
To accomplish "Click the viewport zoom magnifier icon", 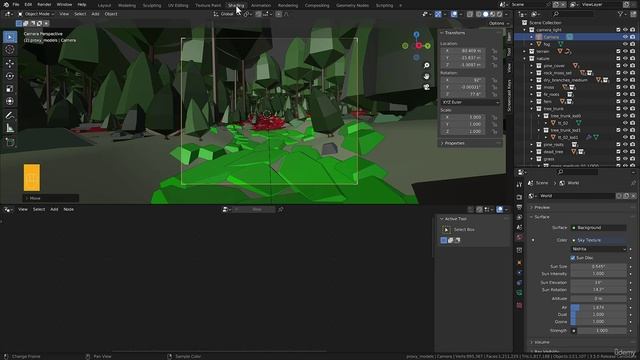I will click(x=427, y=65).
